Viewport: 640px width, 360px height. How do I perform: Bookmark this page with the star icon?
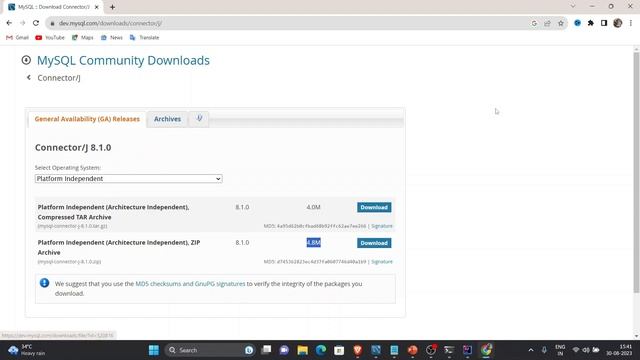(x=561, y=23)
